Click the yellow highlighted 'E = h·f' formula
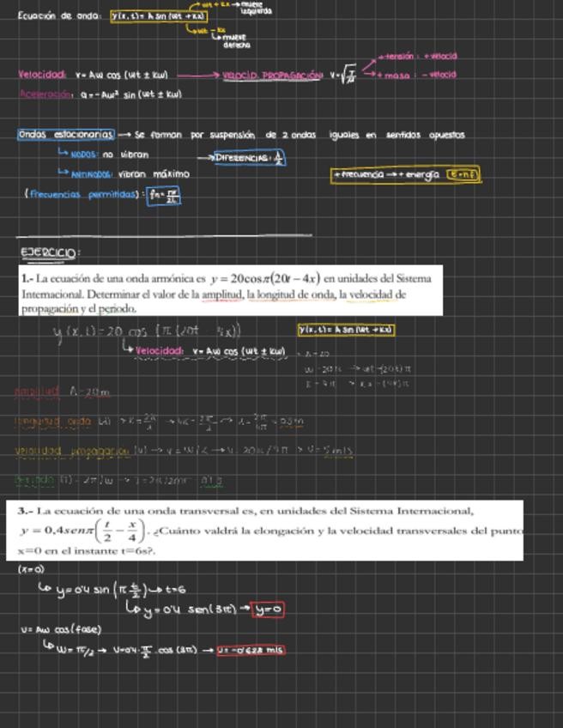The image size is (563, 728). [464, 174]
